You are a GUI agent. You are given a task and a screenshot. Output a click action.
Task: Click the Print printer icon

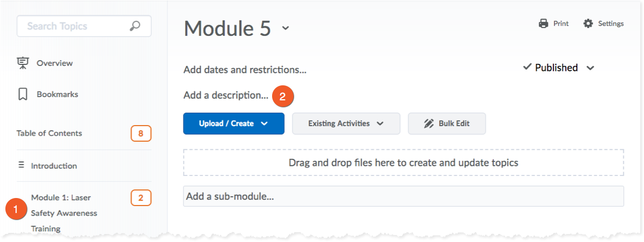544,24
